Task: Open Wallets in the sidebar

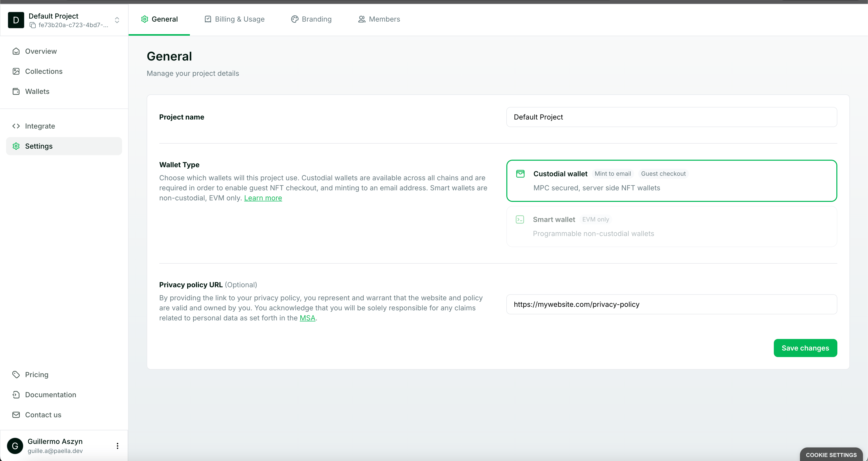Action: (x=64, y=91)
